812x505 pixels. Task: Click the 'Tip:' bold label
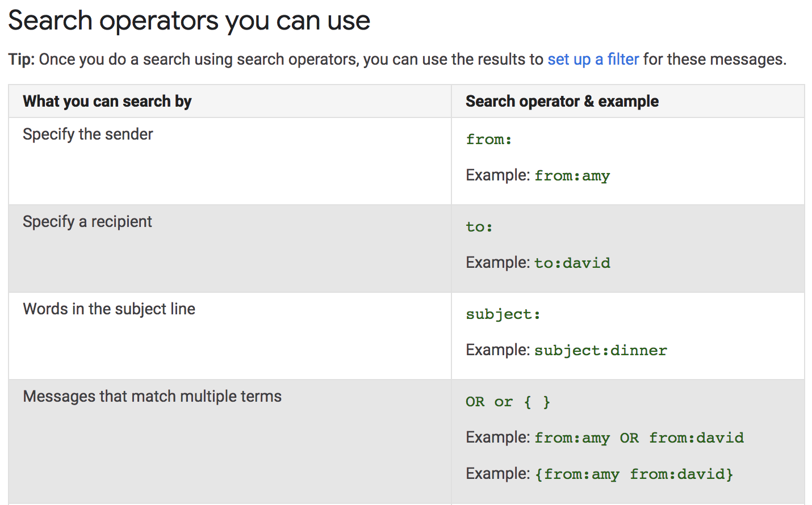(x=22, y=60)
